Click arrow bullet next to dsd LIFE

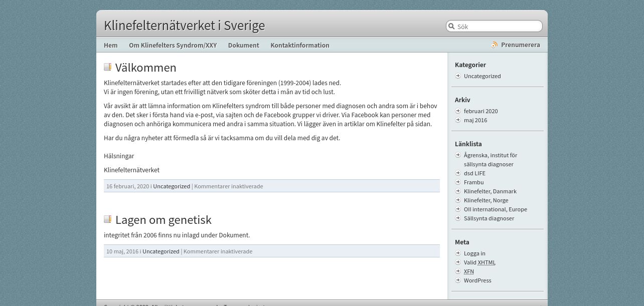coord(458,173)
